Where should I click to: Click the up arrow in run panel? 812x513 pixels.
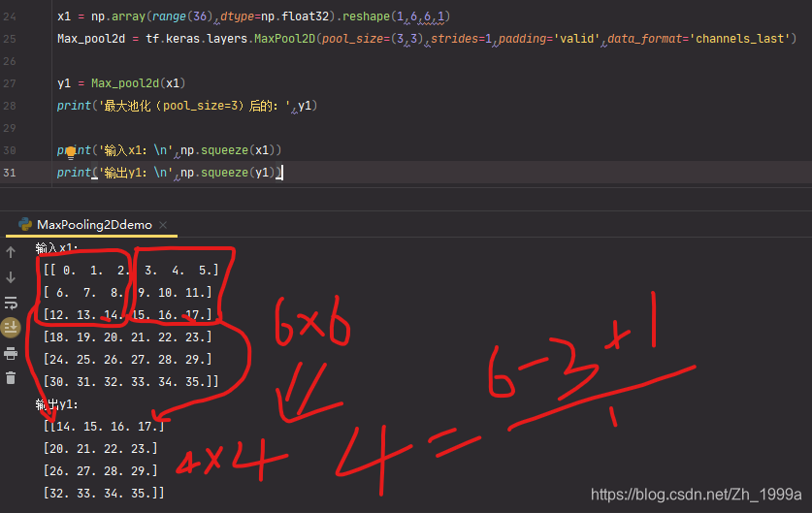[x=11, y=252]
